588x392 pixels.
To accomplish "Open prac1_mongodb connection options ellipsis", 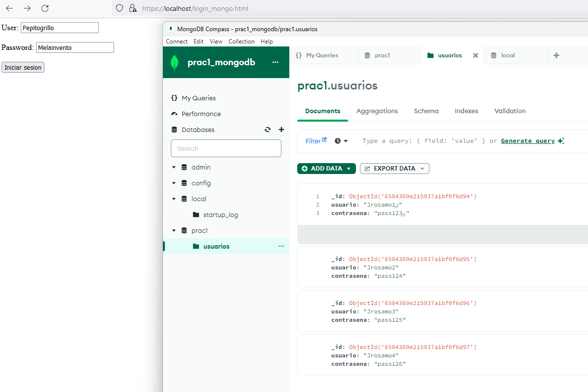I will click(x=275, y=62).
